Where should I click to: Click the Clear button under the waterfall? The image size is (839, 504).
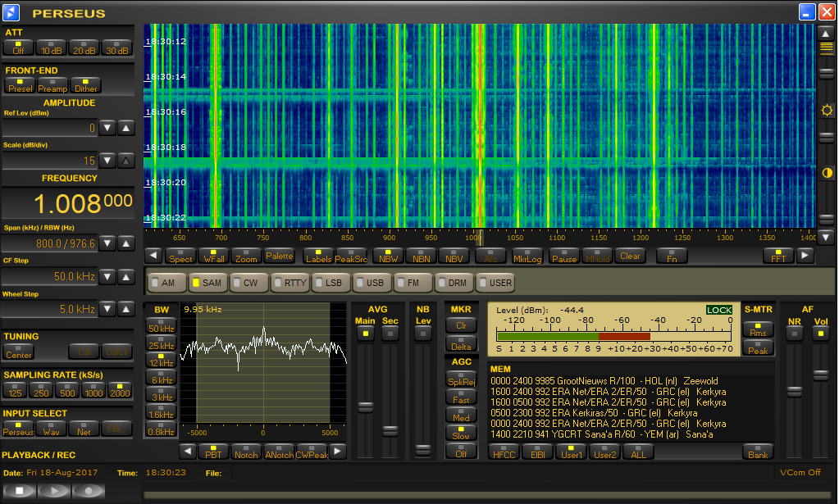pos(630,256)
